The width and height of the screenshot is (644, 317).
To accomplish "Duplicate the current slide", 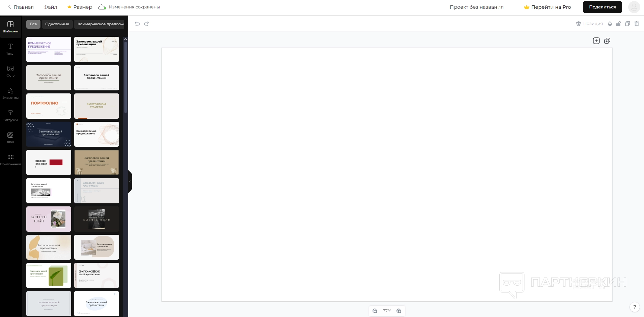I will (x=607, y=41).
